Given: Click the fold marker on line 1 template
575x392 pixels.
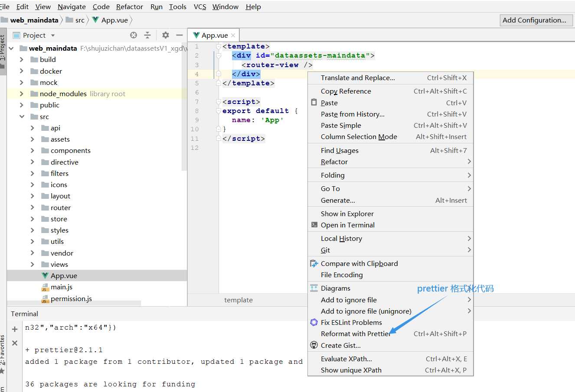Looking at the screenshot, I should pyautogui.click(x=219, y=46).
